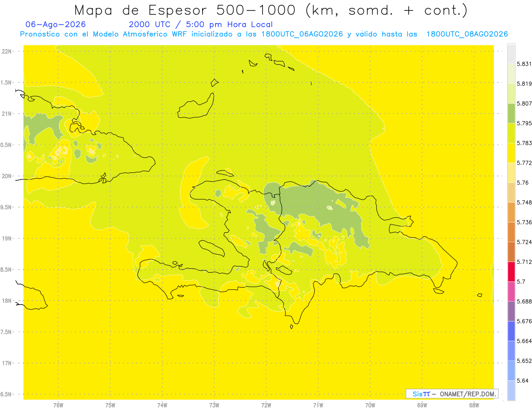Select the red legend swatch between 5.7 and 5.712
Viewport: 532px width, 411px height.
[511, 271]
